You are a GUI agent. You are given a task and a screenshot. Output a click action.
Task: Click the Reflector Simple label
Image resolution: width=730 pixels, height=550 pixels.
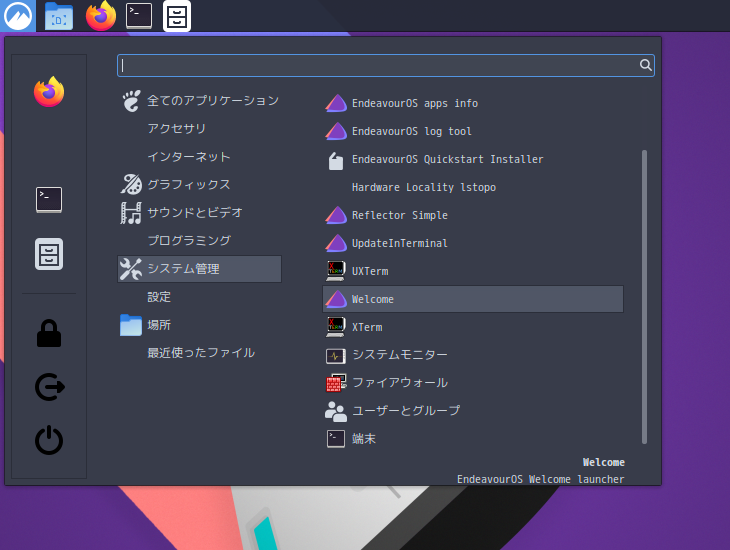(399, 215)
